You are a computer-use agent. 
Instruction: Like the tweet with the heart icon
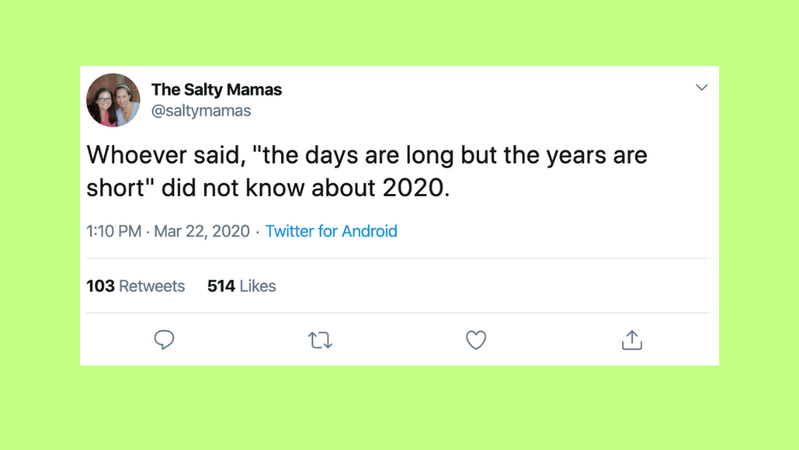476,340
